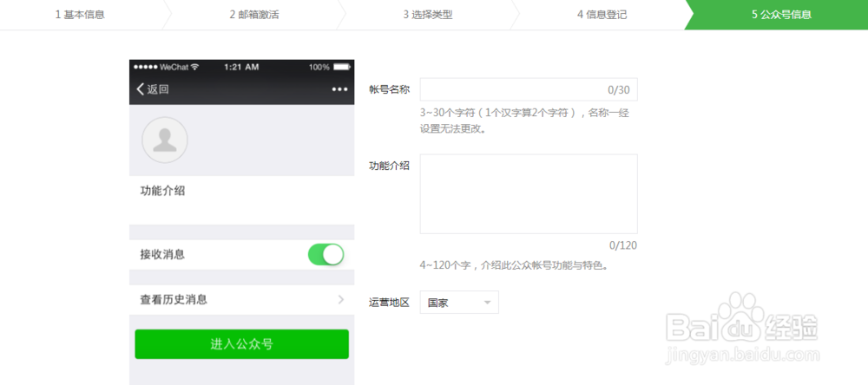
Task: Click the 0/120 character counter
Action: click(x=623, y=245)
